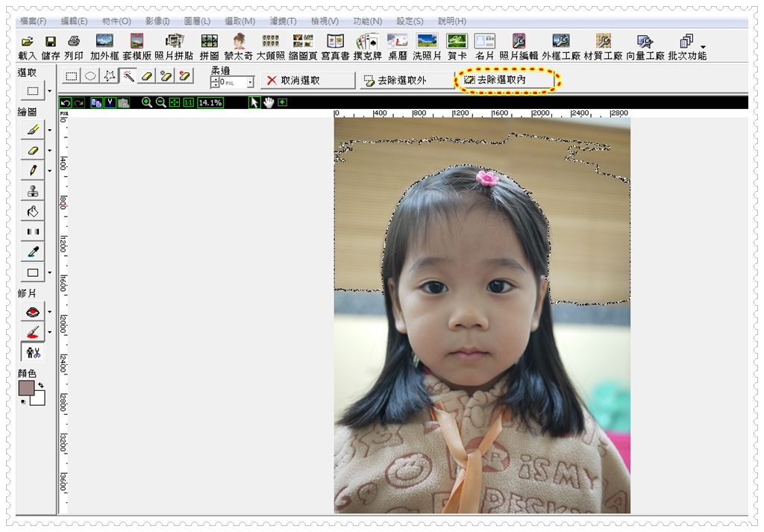Expand the red-eye tool dropdown arrow
Viewport: 764px width, 532px height.
[x=49, y=311]
